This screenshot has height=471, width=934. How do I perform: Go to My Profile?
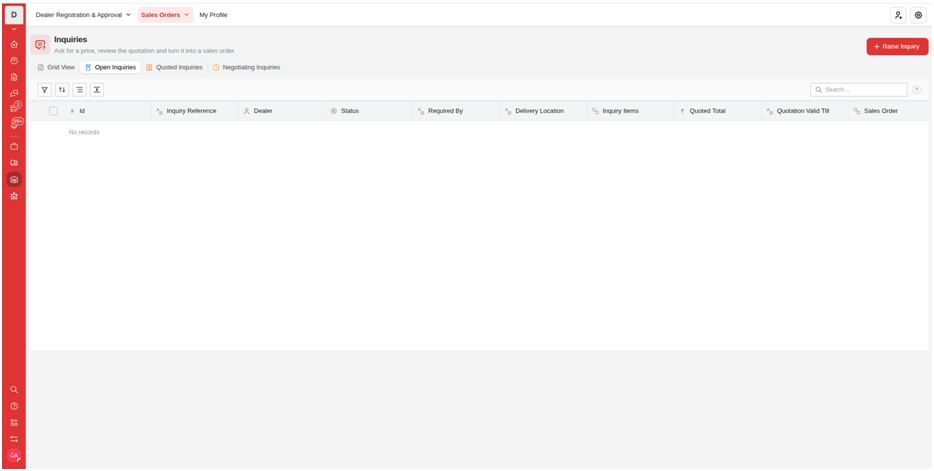point(213,15)
